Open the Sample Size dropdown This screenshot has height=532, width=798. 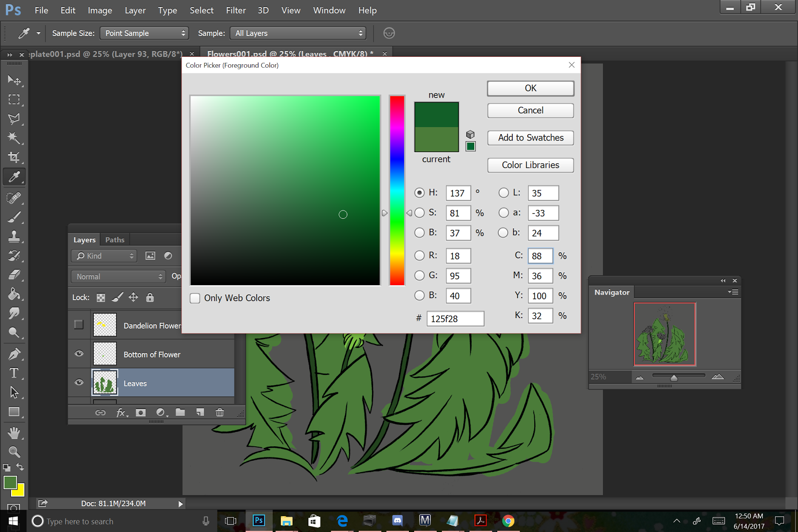click(x=144, y=33)
